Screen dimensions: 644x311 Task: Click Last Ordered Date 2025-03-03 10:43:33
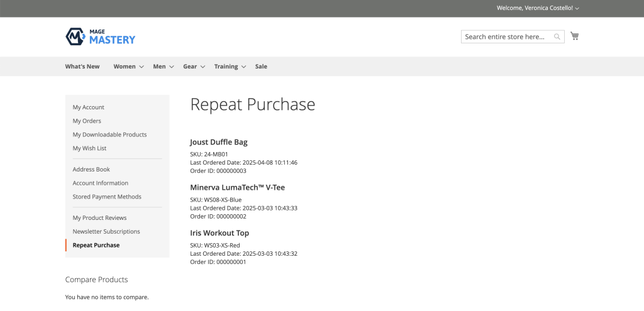pyautogui.click(x=243, y=208)
